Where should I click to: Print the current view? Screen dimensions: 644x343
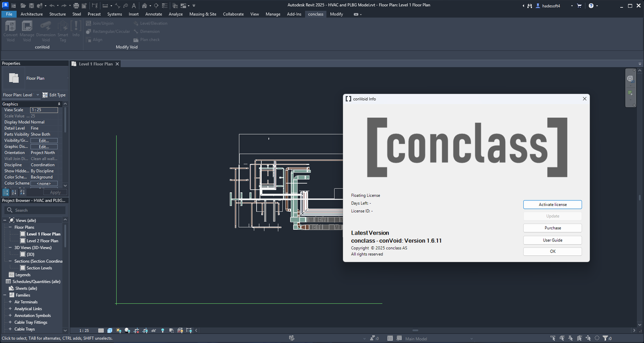pos(76,6)
